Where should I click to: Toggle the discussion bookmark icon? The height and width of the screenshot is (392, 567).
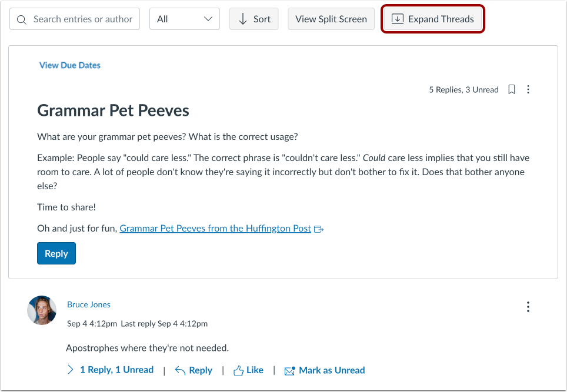[511, 89]
